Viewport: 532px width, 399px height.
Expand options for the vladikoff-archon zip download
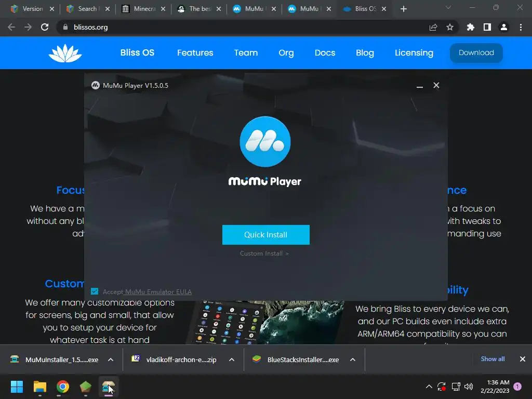tap(232, 360)
